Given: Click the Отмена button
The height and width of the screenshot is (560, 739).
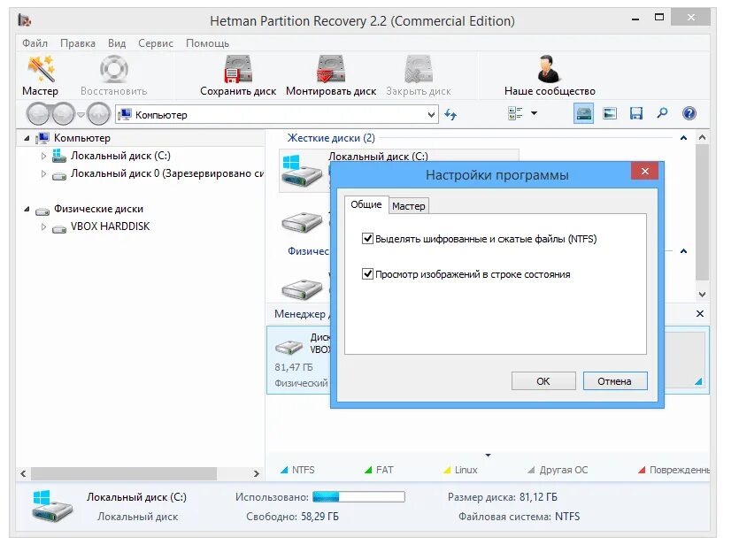Looking at the screenshot, I should [x=614, y=381].
